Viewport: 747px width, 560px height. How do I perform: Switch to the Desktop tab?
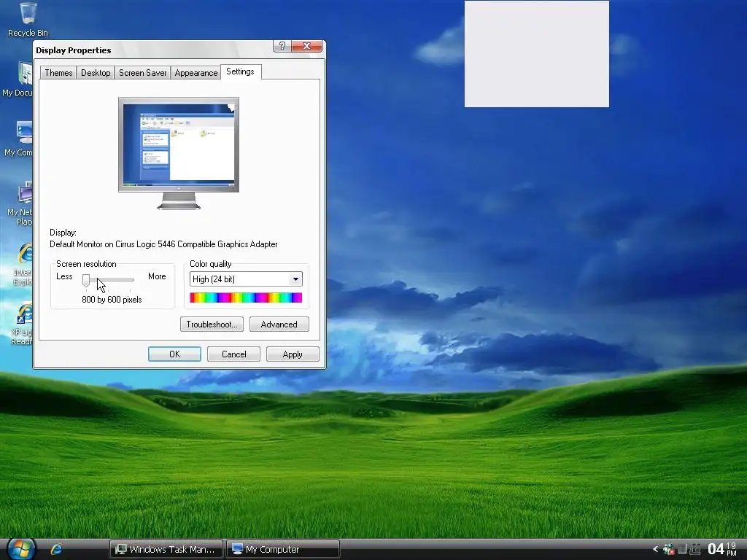click(96, 73)
